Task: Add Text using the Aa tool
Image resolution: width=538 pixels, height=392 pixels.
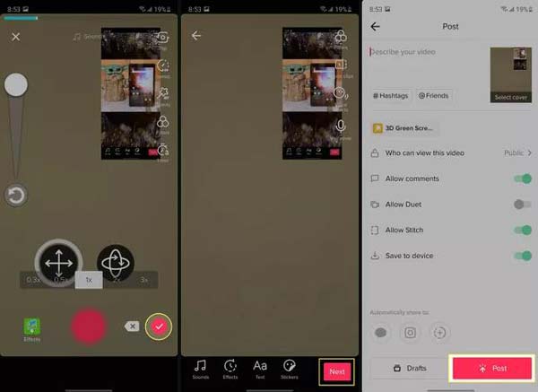Action: (260, 370)
